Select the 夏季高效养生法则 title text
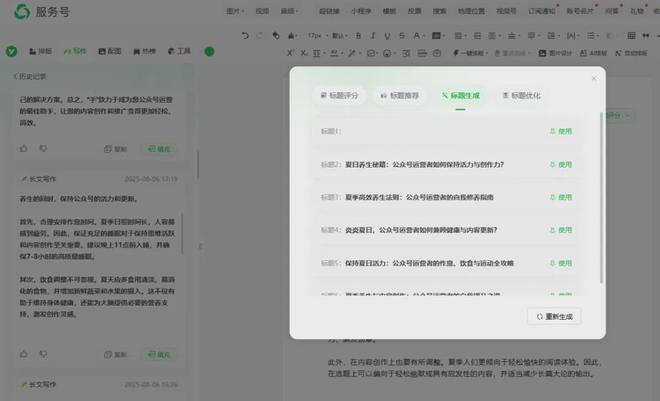This screenshot has width=660, height=401. point(419,197)
